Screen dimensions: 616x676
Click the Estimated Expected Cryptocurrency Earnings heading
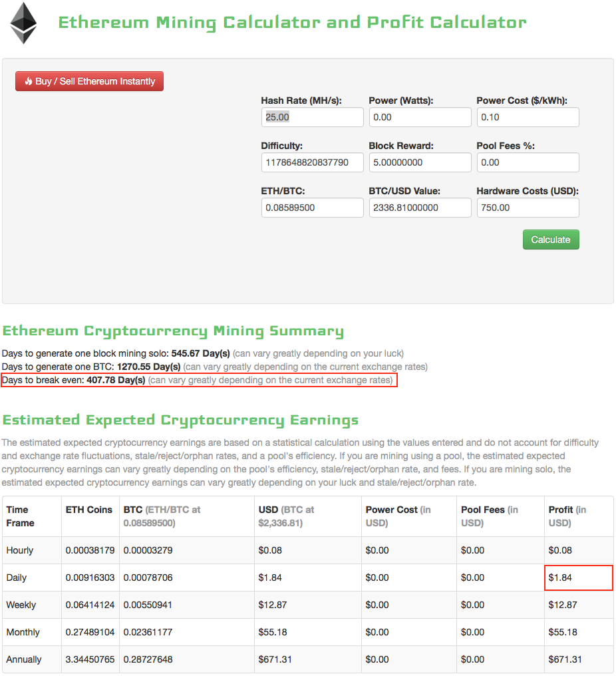coord(180,420)
